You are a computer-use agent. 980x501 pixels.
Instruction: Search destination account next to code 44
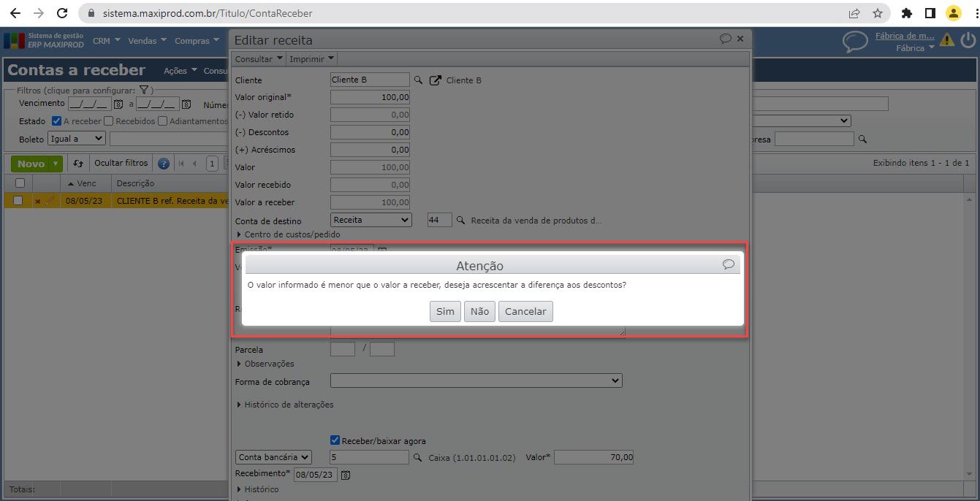pos(460,220)
